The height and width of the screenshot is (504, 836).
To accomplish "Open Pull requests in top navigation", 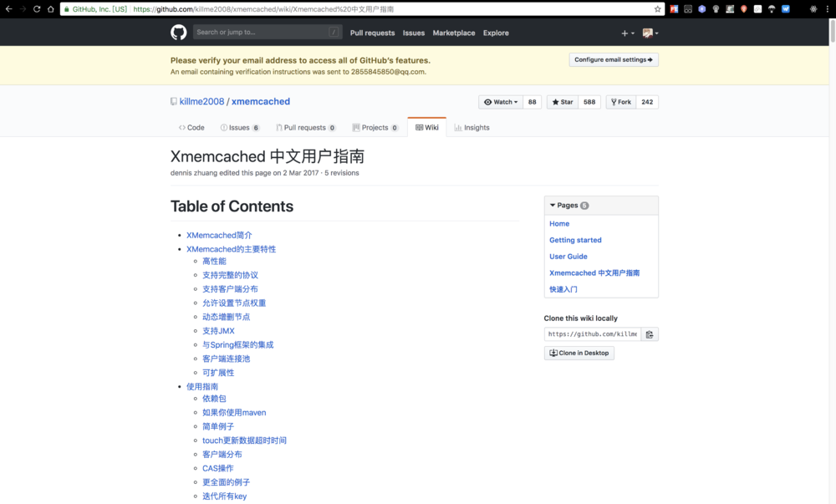I will 372,33.
